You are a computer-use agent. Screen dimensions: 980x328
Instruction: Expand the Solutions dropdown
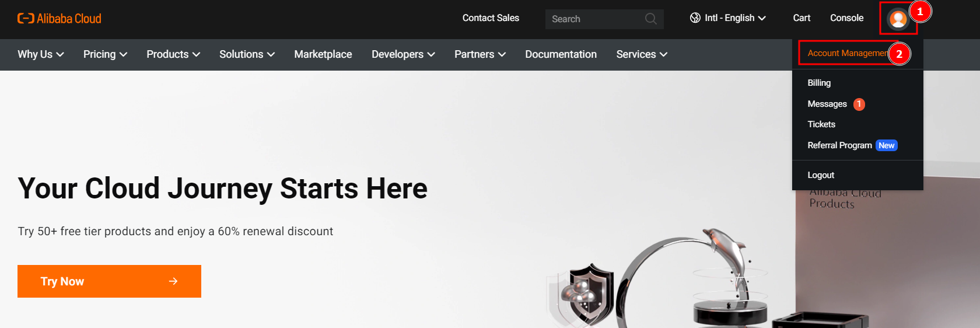click(x=247, y=54)
